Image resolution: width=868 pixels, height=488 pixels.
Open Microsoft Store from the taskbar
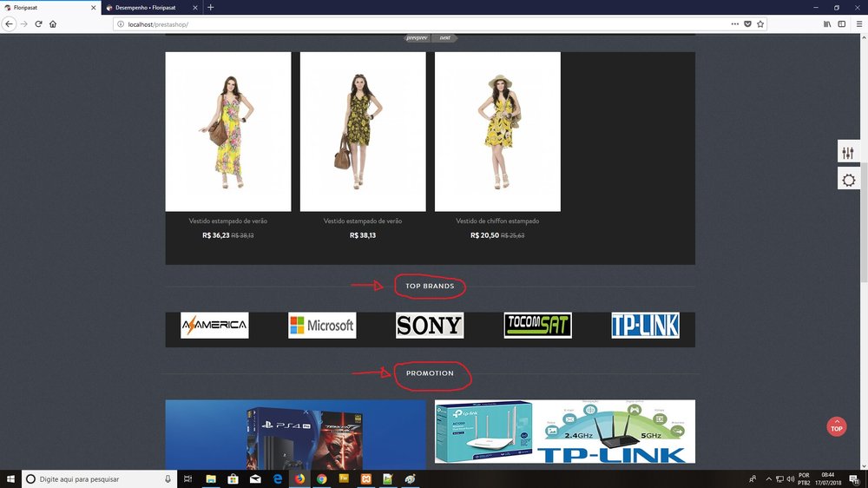[233, 479]
